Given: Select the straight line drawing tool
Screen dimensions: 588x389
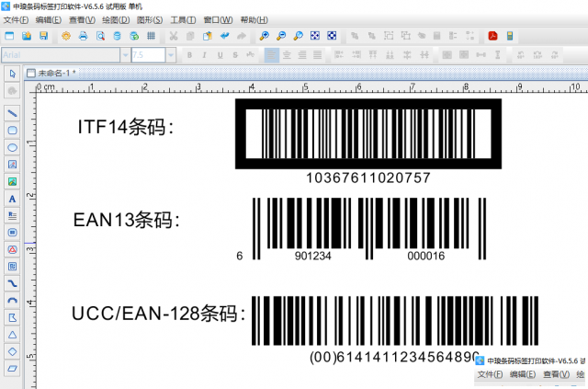Looking at the screenshot, I should coord(13,112).
